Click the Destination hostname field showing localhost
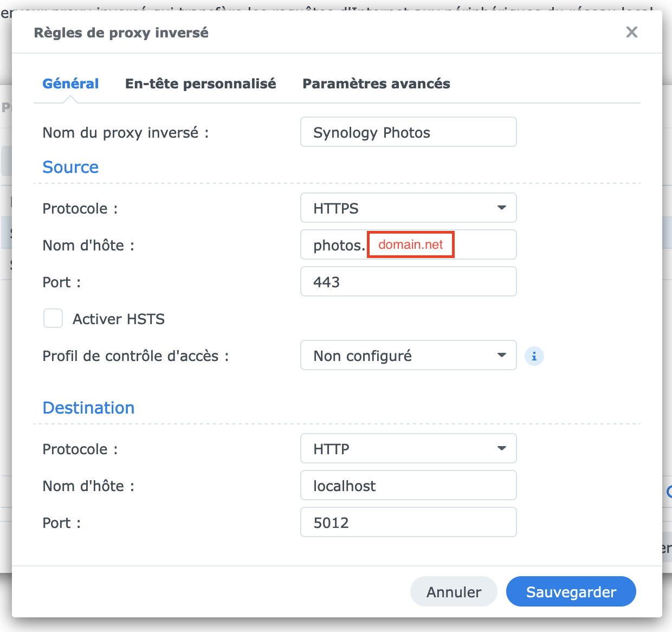The width and height of the screenshot is (672, 632). pos(408,486)
